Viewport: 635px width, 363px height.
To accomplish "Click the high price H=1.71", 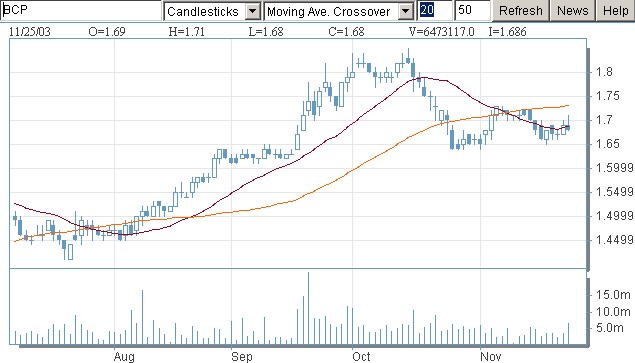I will pyautogui.click(x=187, y=32).
